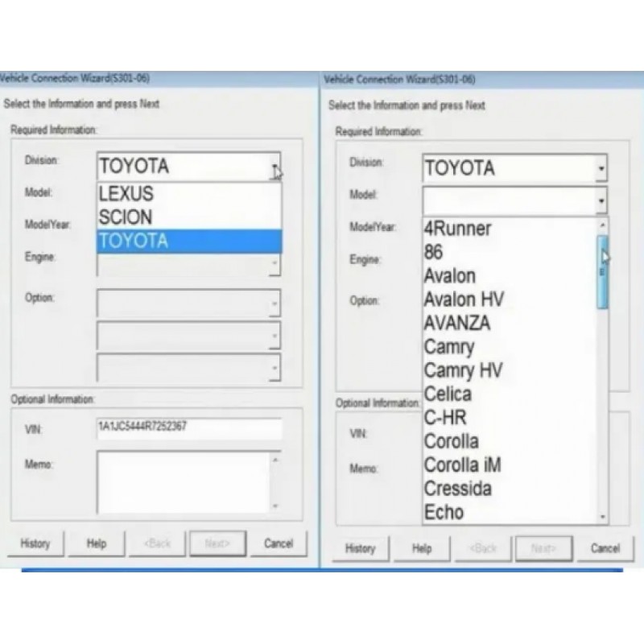Pick 4Runner from the model list
The width and height of the screenshot is (644, 644).
coord(456,229)
